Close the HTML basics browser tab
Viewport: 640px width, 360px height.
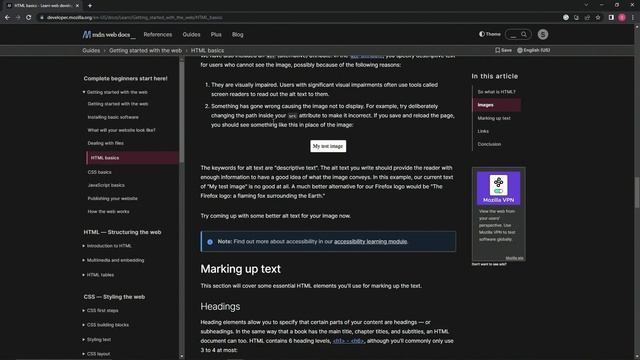click(77, 6)
